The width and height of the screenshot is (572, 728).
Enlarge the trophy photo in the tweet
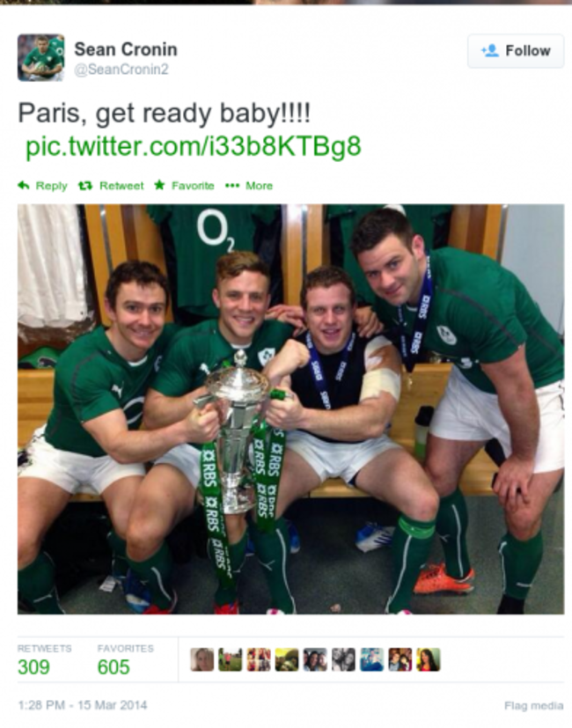(290, 409)
